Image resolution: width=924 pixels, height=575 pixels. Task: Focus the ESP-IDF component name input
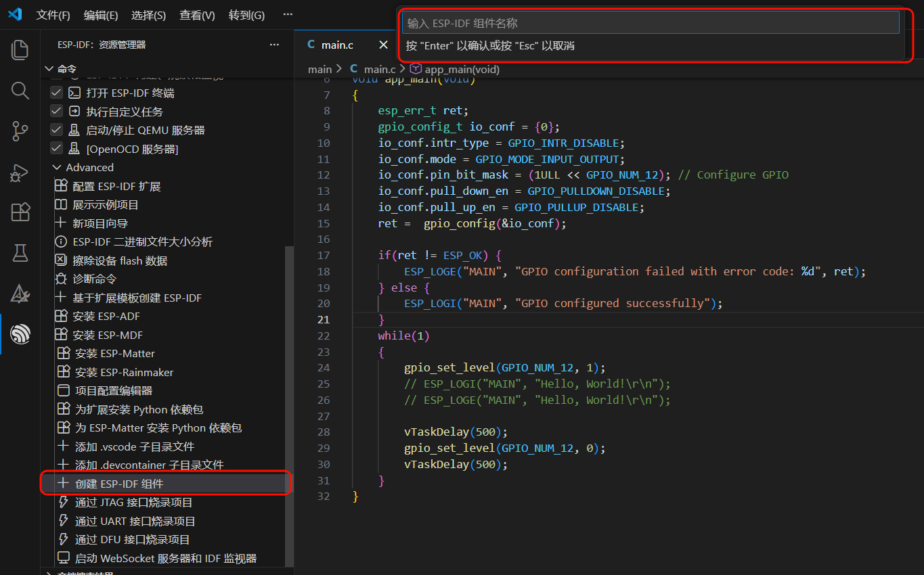[651, 23]
